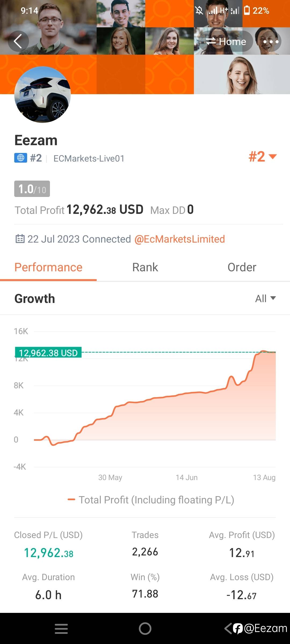Switch to the Performance tab
This screenshot has height=644, width=290.
point(48,267)
